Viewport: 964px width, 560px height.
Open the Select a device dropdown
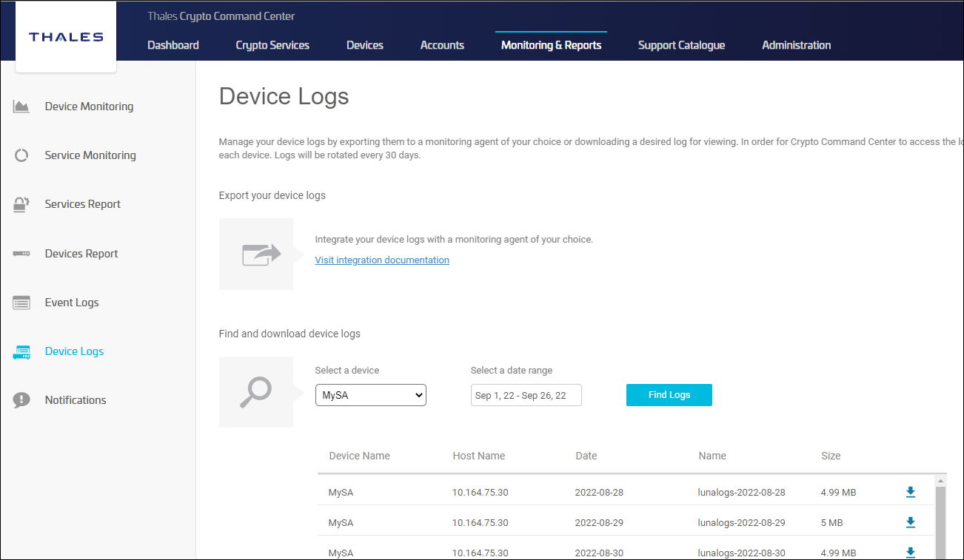(371, 395)
